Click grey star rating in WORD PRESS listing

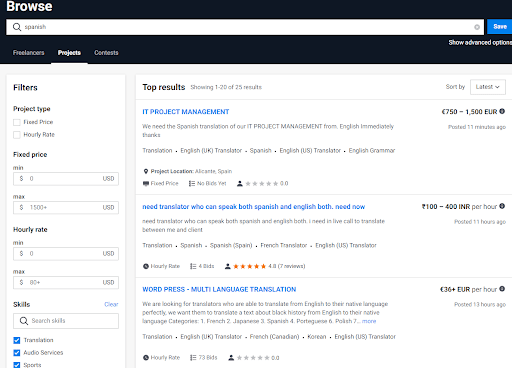click(253, 358)
